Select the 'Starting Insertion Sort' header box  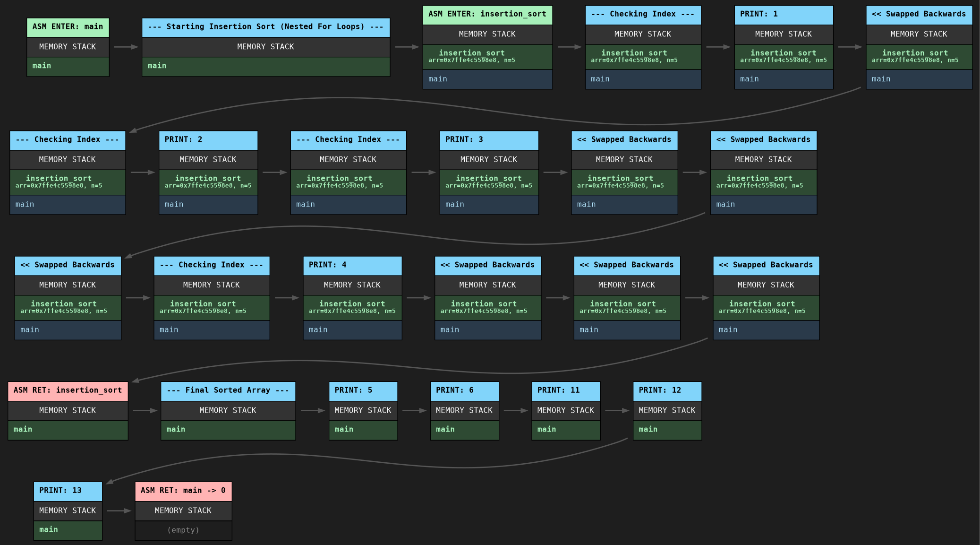click(x=265, y=27)
